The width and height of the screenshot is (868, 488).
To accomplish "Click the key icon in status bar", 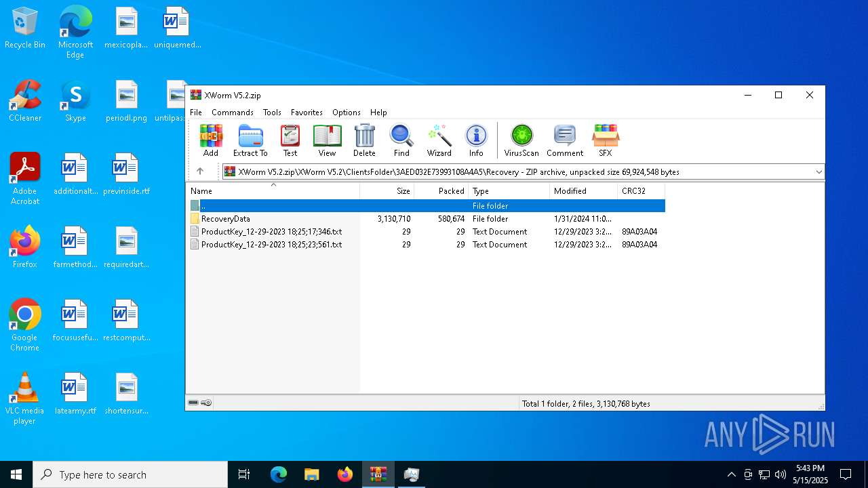I will click(207, 403).
